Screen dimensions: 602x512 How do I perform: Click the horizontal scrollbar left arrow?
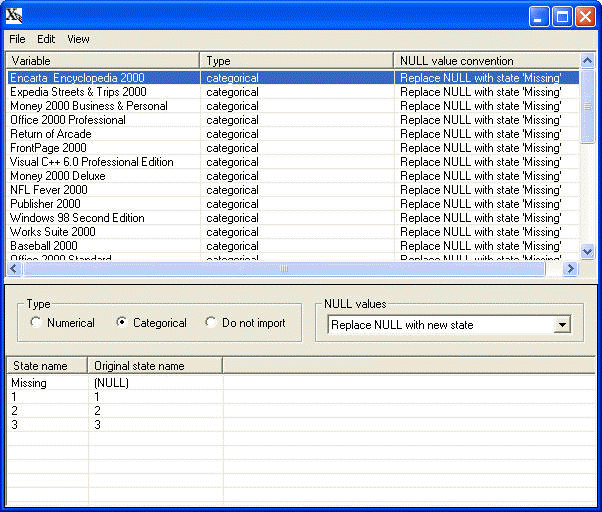pyautogui.click(x=14, y=269)
